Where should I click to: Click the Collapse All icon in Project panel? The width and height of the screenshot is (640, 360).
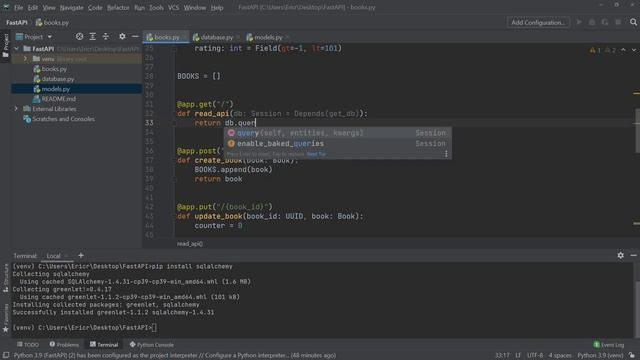pos(106,37)
